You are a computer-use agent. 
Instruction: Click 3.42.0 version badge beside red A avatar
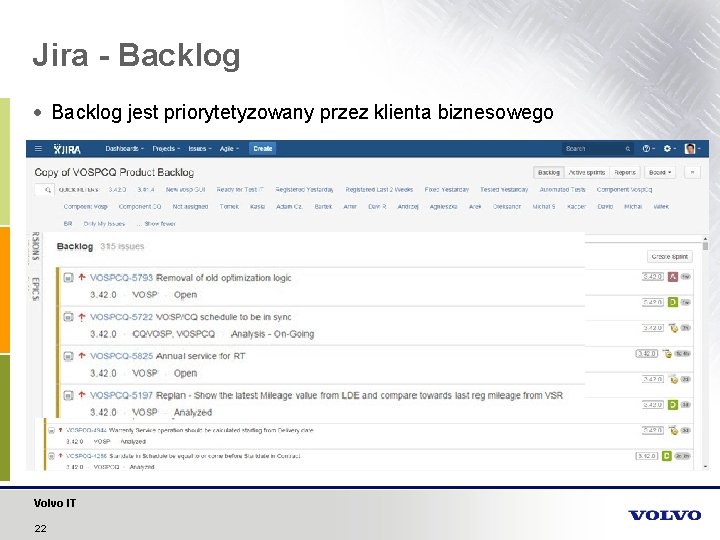pos(652,277)
